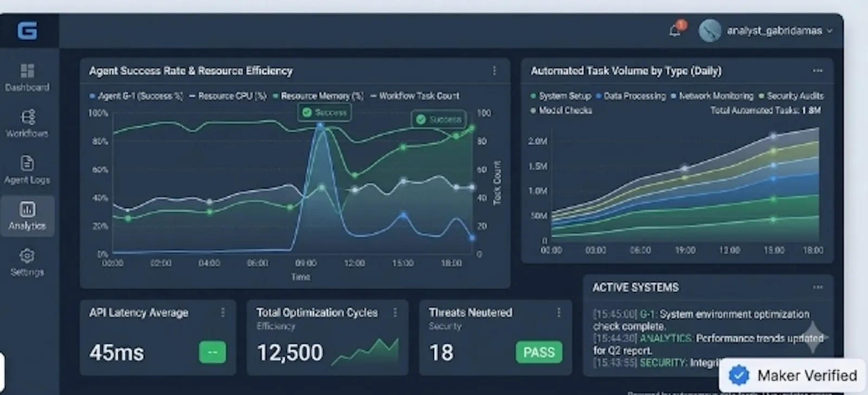
Task: Click the green dash badge beside 45ms
Action: tap(213, 352)
